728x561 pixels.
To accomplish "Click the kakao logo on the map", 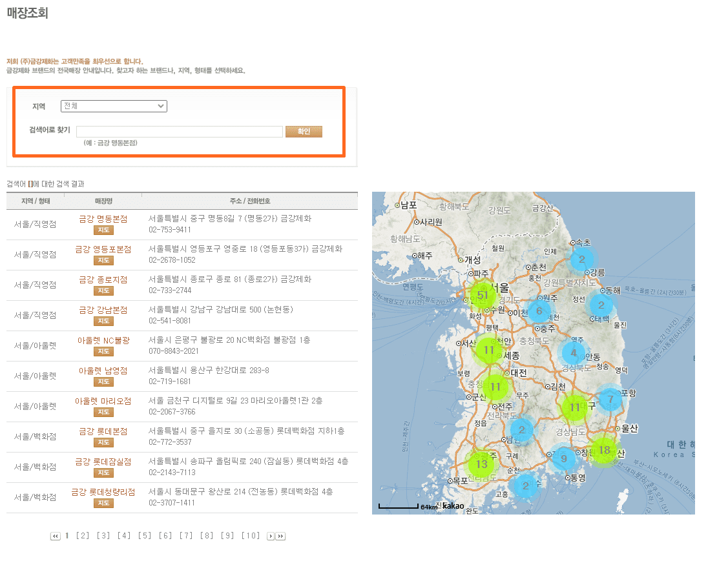I will pos(453,505).
